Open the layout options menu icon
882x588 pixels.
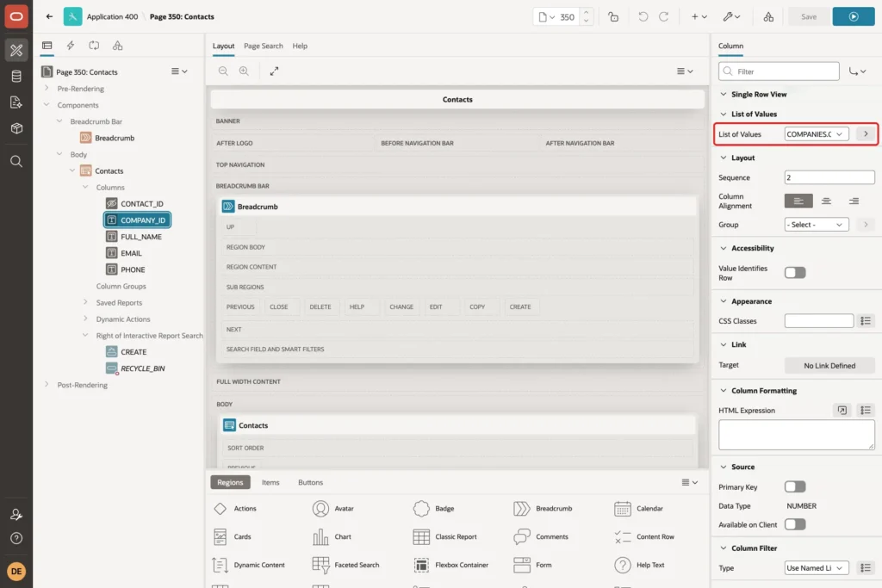(685, 71)
